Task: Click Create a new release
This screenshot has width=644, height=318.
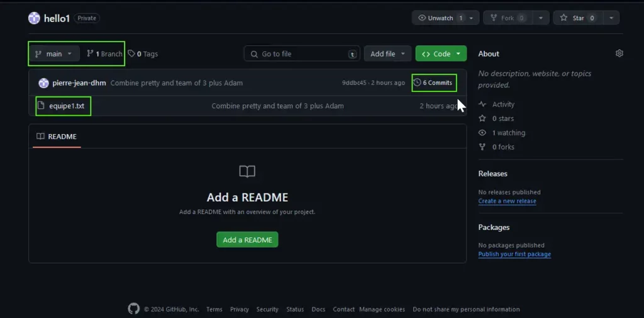Action: tap(508, 201)
